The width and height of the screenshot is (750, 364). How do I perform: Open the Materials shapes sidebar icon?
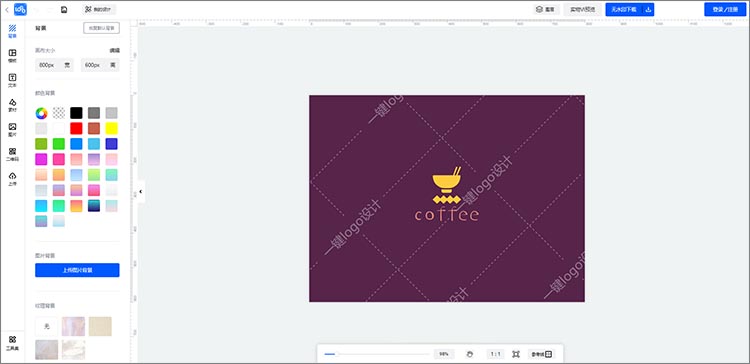coord(12,105)
